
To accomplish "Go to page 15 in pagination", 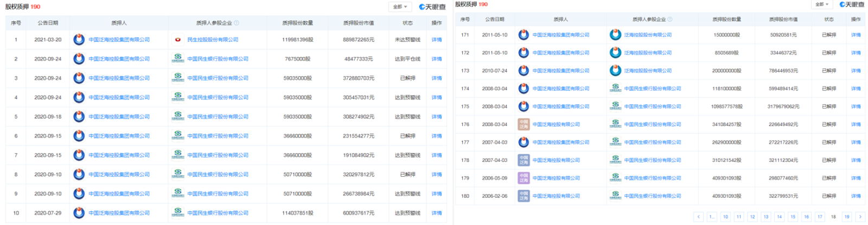I will click(x=793, y=217).
